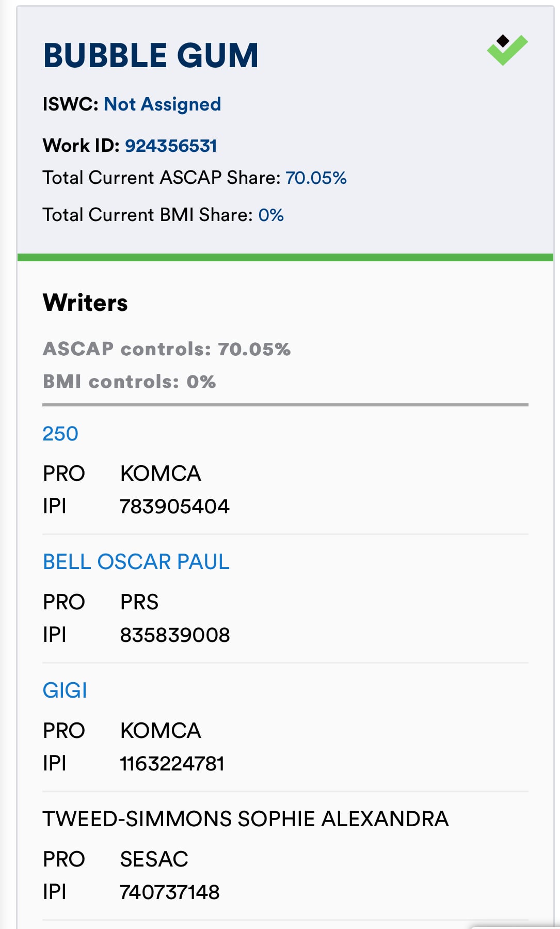Open the BELL OSCAR PAUL writer link

pyautogui.click(x=136, y=562)
